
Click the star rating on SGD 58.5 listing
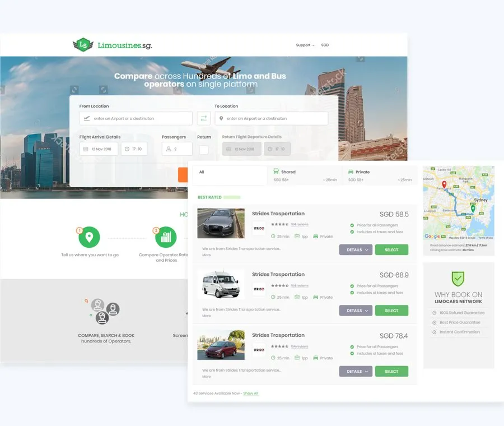click(279, 224)
